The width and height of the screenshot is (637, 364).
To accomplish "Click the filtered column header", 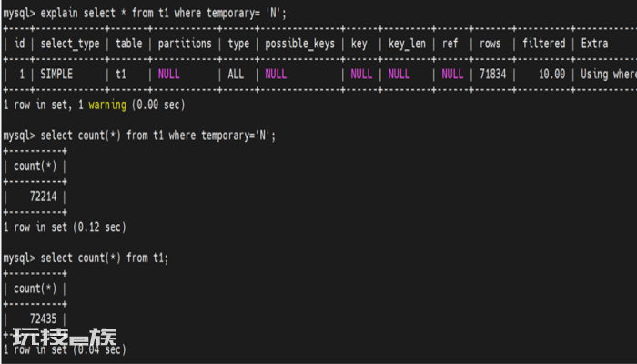I will click(543, 44).
